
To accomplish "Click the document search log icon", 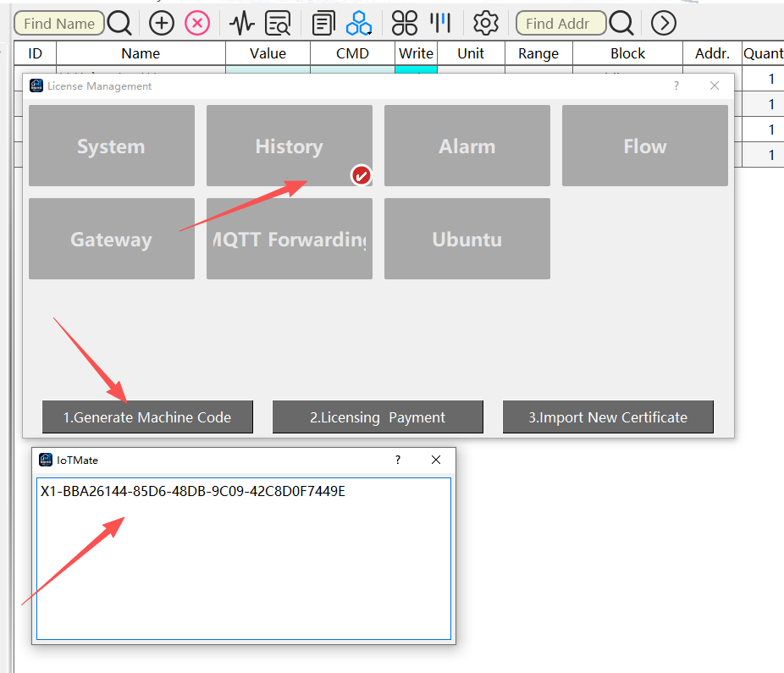I will point(278,23).
